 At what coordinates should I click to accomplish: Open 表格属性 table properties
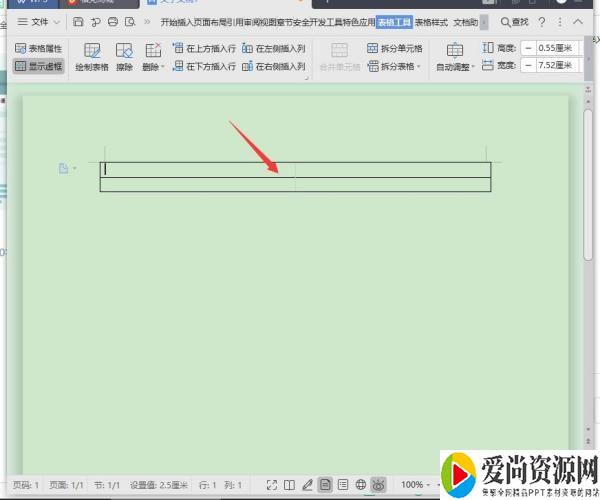click(x=40, y=47)
